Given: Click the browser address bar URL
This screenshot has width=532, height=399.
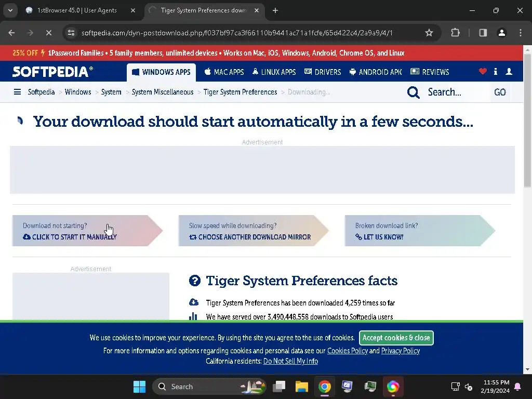Looking at the screenshot, I should tap(237, 33).
